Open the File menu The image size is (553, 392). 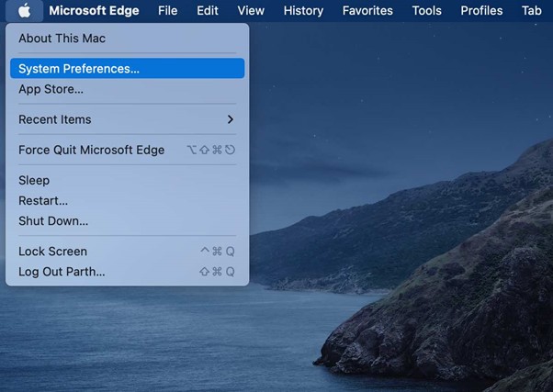167,11
